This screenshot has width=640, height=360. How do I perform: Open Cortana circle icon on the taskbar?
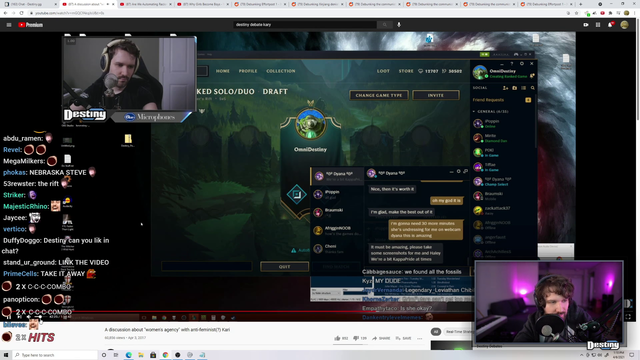pos(104,355)
